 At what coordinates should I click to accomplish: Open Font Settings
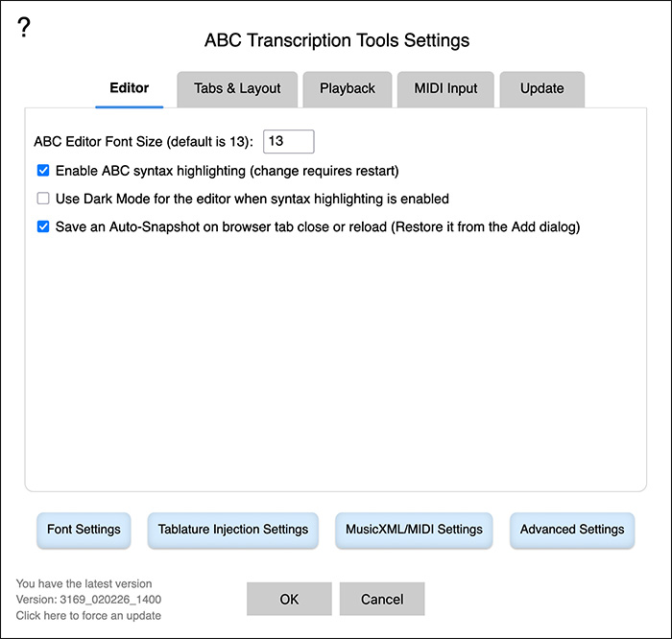coord(84,530)
